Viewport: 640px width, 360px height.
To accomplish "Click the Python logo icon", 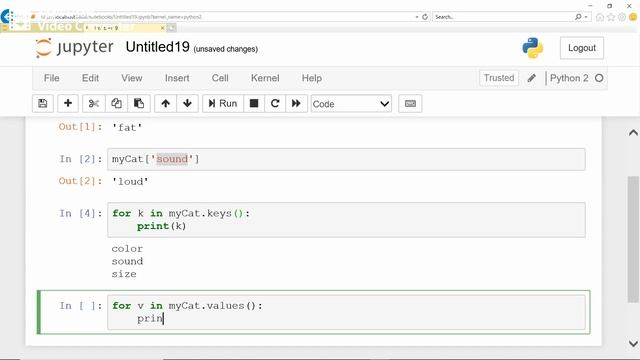I will (533, 48).
